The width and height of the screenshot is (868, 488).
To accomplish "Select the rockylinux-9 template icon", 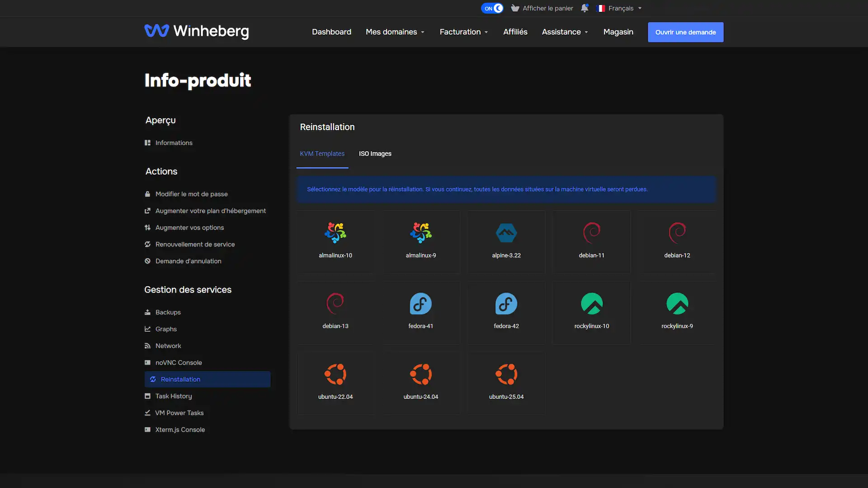I will 677,304.
